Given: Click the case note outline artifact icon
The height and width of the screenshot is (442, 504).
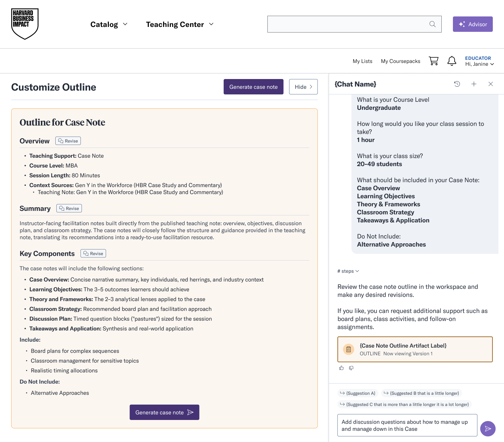Looking at the screenshot, I should point(349,349).
